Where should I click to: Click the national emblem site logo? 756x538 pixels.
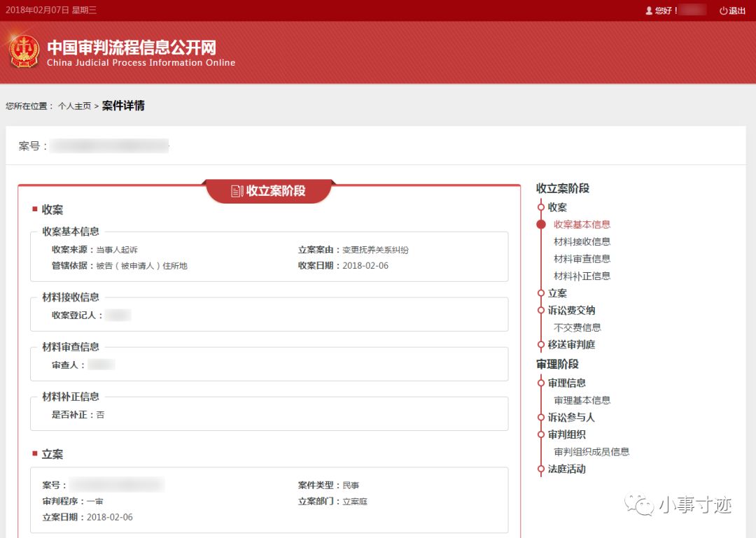click(24, 52)
